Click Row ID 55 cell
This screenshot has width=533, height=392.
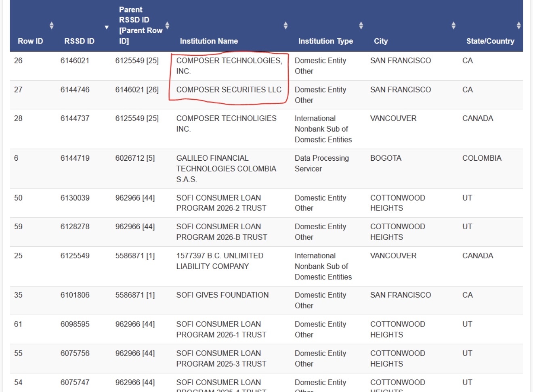[x=18, y=353]
